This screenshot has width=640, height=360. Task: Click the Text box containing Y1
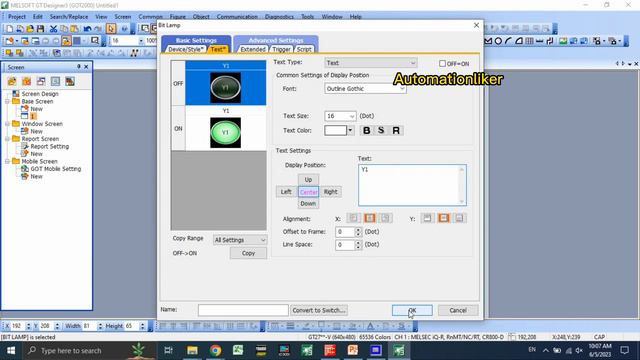(x=412, y=185)
